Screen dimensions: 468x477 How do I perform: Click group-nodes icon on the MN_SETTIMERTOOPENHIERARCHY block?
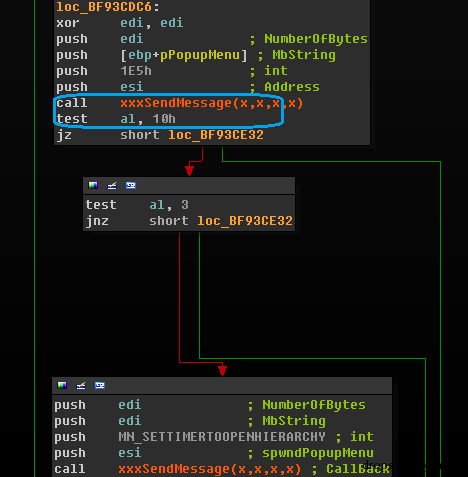coord(100,385)
